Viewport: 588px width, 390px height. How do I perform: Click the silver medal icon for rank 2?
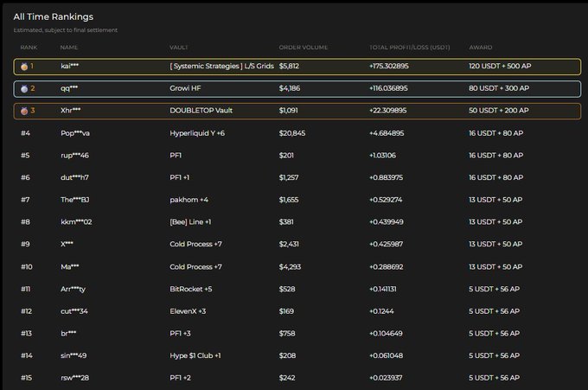click(x=24, y=88)
